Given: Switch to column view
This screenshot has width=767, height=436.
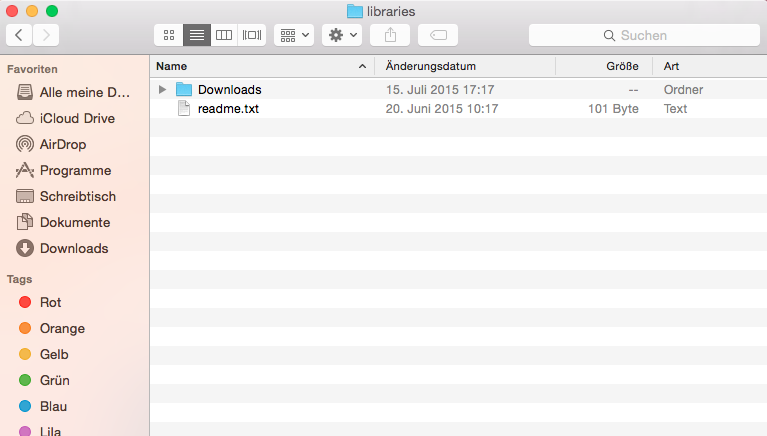Looking at the screenshot, I should [224, 35].
